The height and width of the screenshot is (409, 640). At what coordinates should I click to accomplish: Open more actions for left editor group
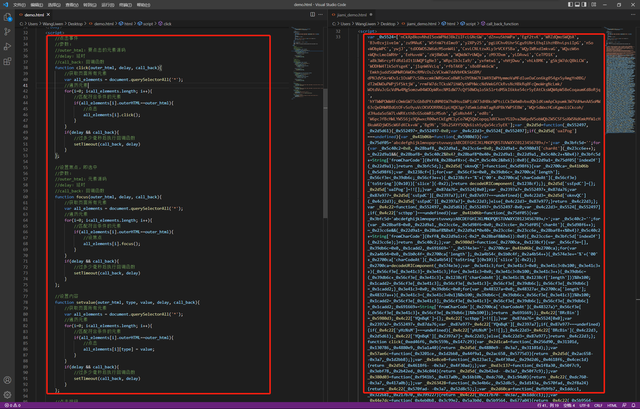[x=320, y=14]
